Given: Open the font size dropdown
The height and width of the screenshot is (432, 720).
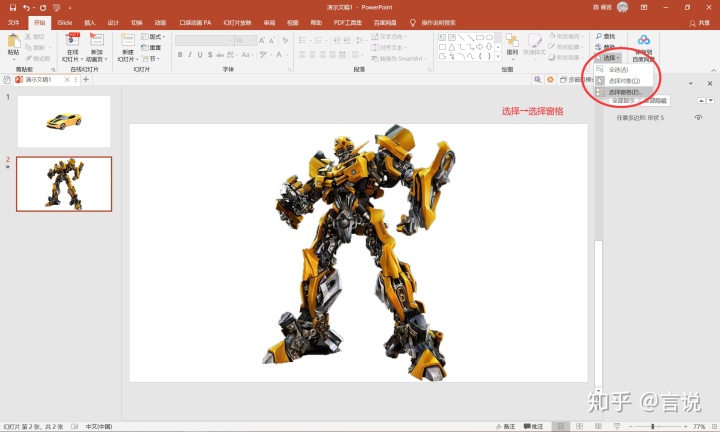Looking at the screenshot, I should (253, 40).
